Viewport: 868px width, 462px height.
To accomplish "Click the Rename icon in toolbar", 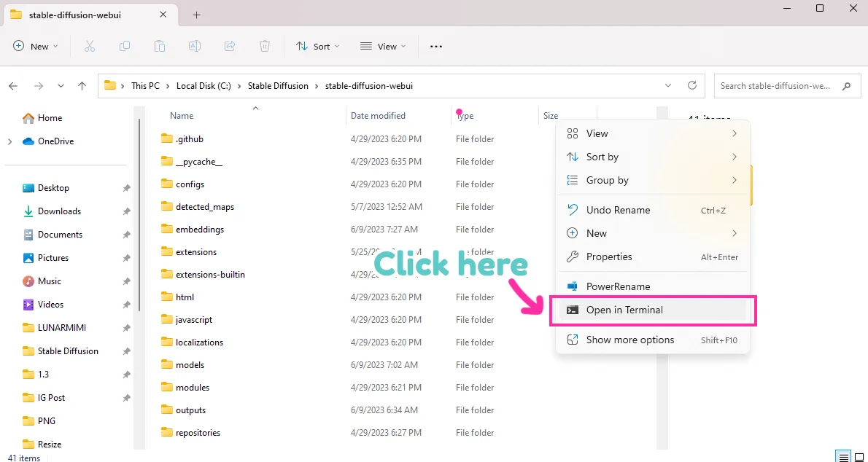I will pos(194,47).
